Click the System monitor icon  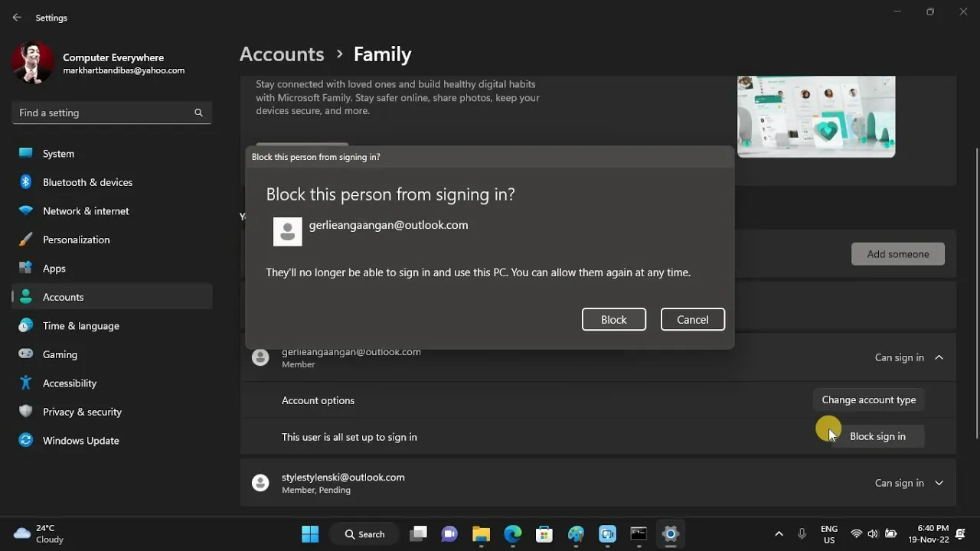point(26,153)
